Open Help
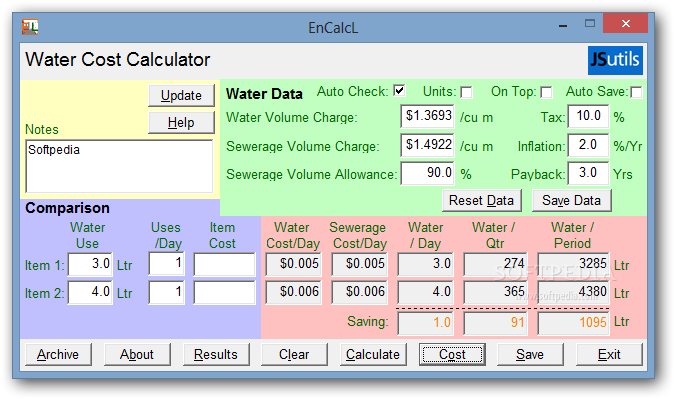The height and width of the screenshot is (399, 675). point(181,123)
